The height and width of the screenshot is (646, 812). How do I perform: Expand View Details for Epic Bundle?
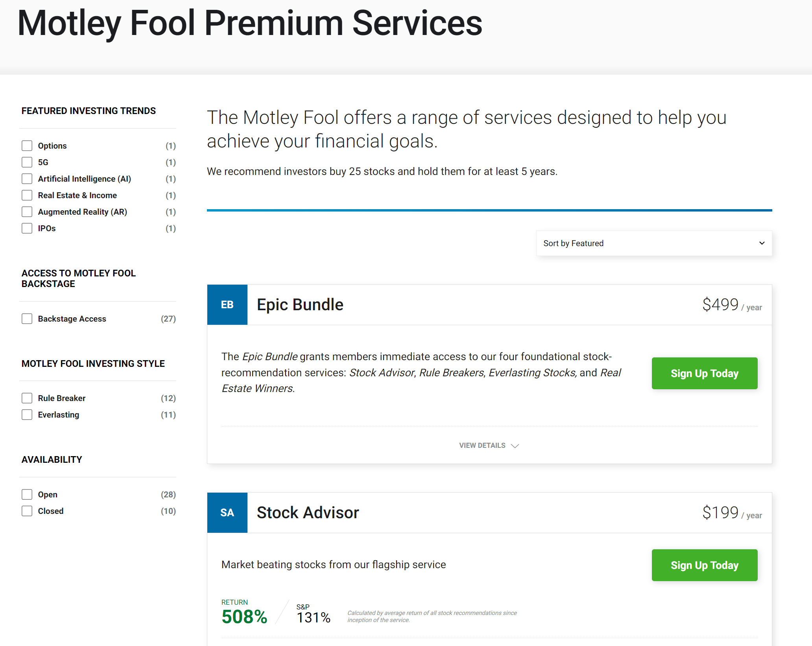[x=482, y=446]
